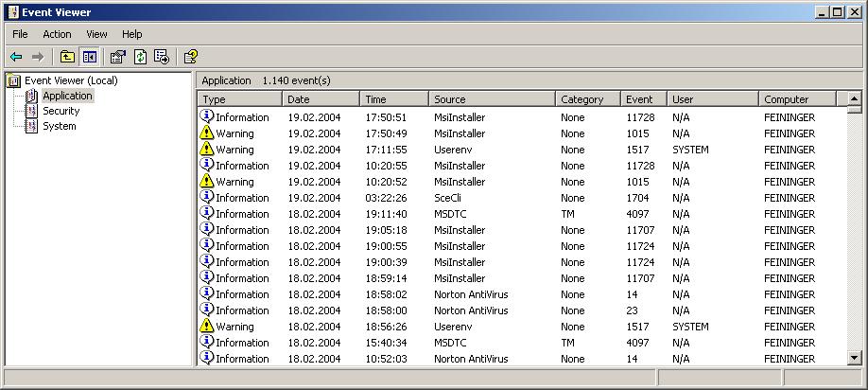Click the time 03:22:26
The image size is (868, 390).
pyautogui.click(x=386, y=198)
